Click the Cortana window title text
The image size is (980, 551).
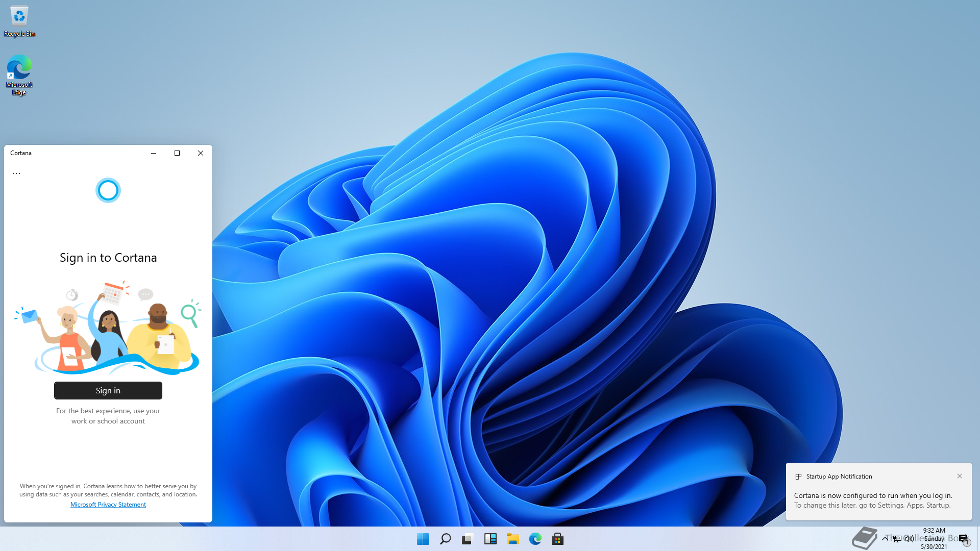(x=21, y=153)
